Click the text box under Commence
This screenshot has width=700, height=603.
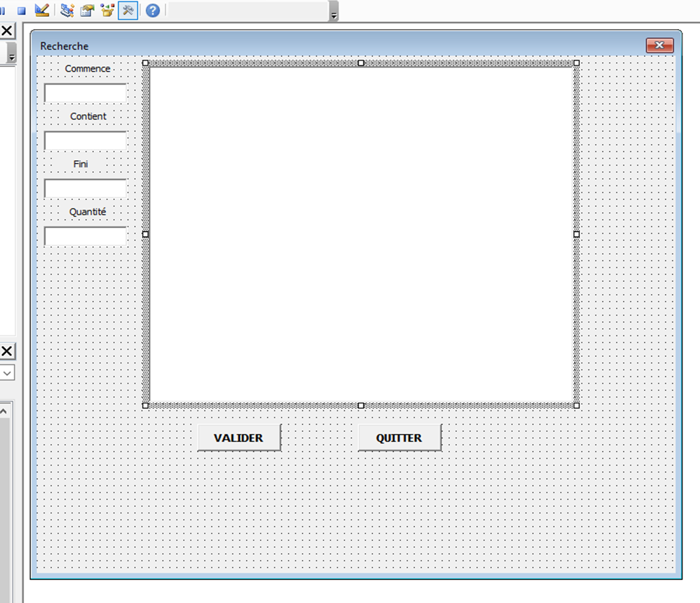(85, 93)
